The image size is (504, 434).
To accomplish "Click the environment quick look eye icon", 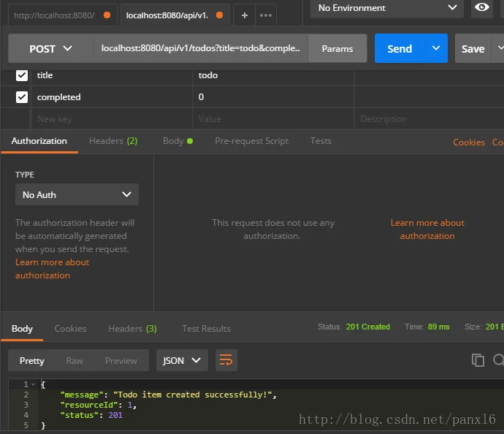I will coord(481,7).
